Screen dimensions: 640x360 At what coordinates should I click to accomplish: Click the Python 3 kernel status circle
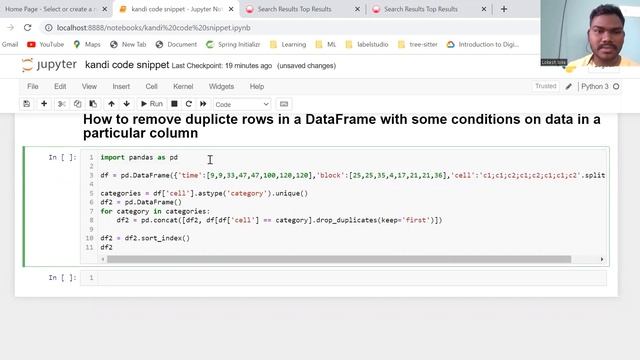coord(616,87)
